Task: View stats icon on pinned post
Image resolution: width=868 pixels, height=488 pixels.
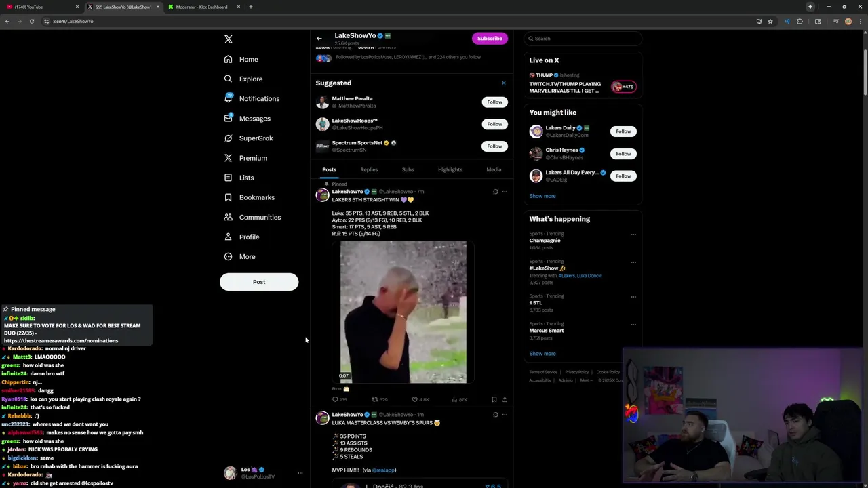Action: pos(454,399)
